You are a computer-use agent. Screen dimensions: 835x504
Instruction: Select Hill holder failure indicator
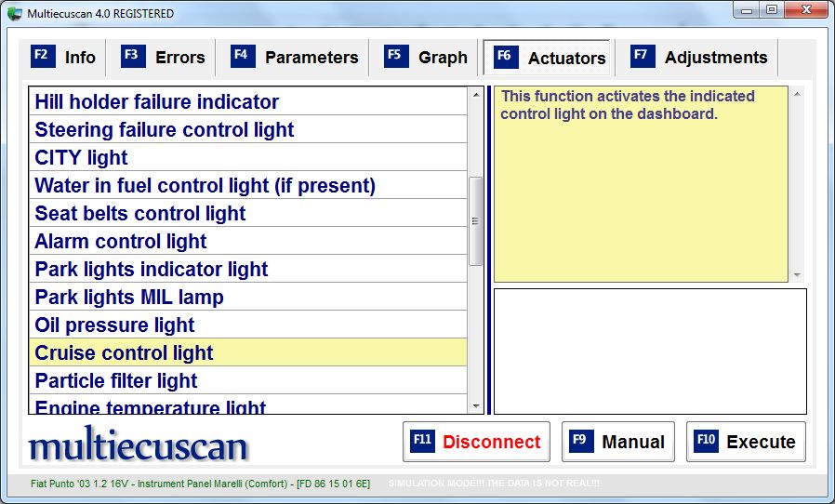248,101
